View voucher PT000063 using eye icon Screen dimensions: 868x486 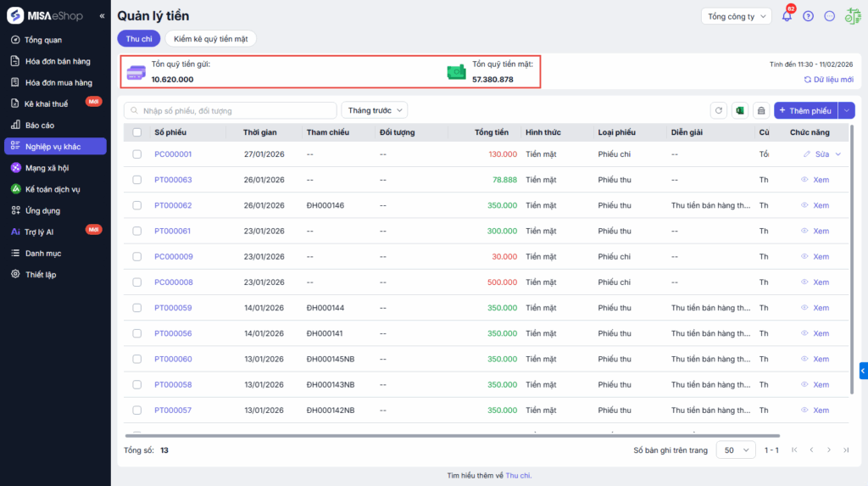pyautogui.click(x=804, y=180)
